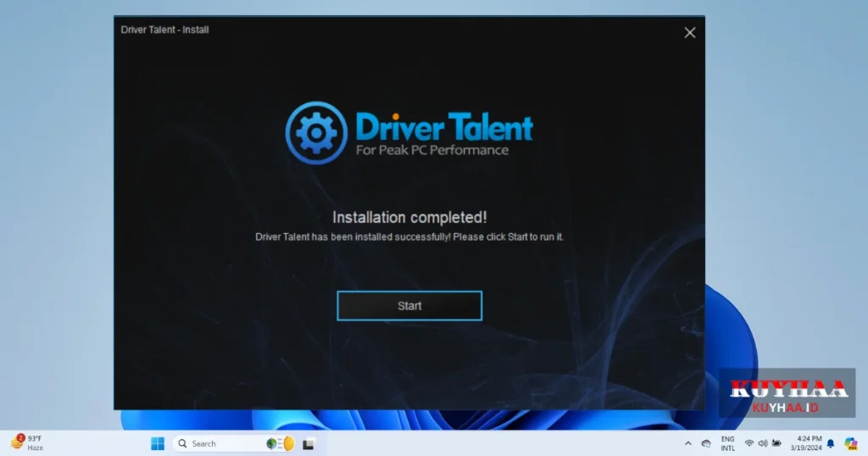This screenshot has height=456, width=868.
Task: Open the Windows Start menu
Action: 158,443
